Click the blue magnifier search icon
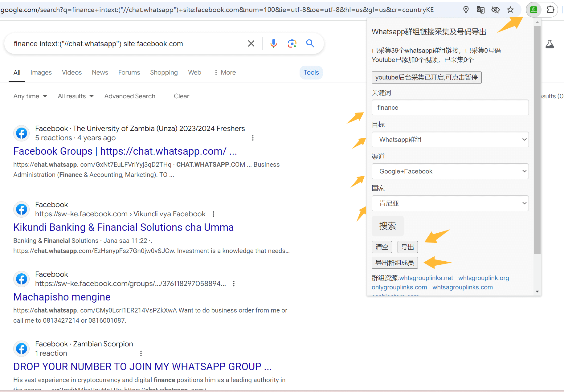Image resolution: width=564 pixels, height=392 pixels. coord(310,43)
